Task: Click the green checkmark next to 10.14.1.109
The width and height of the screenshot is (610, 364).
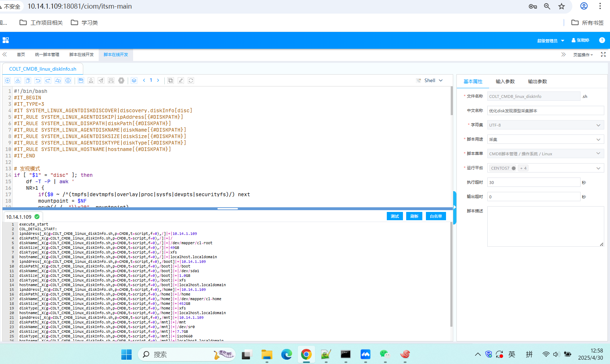Action: 37,217
